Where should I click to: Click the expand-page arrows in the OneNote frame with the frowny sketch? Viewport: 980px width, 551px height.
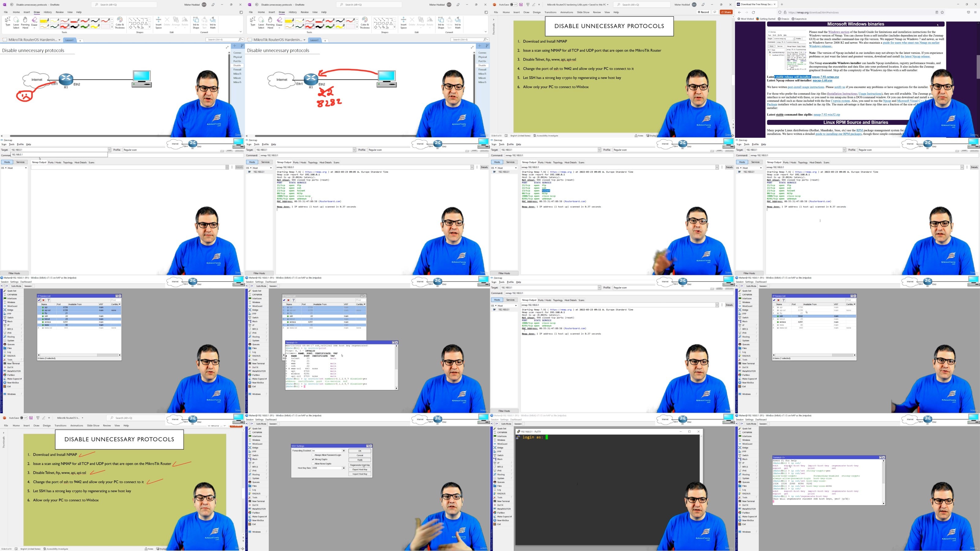(x=228, y=47)
